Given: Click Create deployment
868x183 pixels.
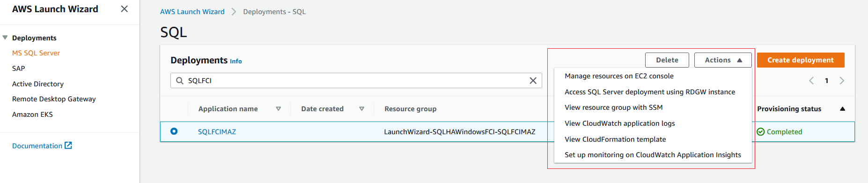Looking at the screenshot, I should (801, 60).
